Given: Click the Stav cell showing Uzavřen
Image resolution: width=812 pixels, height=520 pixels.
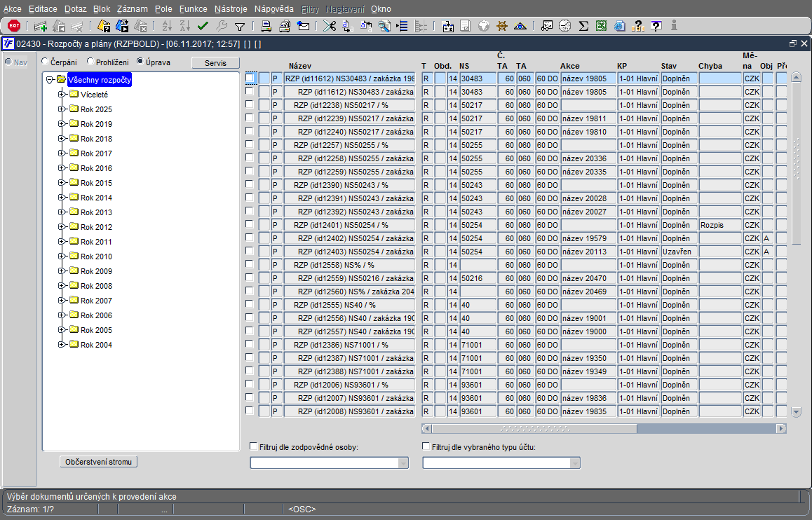Looking at the screenshot, I should (679, 252).
